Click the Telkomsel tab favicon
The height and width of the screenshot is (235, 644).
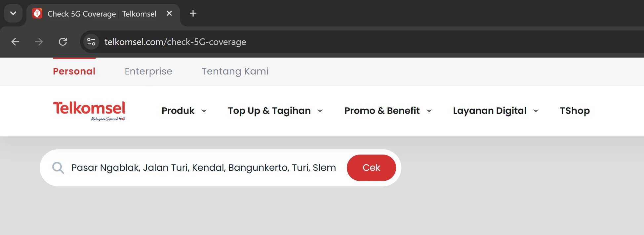point(37,14)
